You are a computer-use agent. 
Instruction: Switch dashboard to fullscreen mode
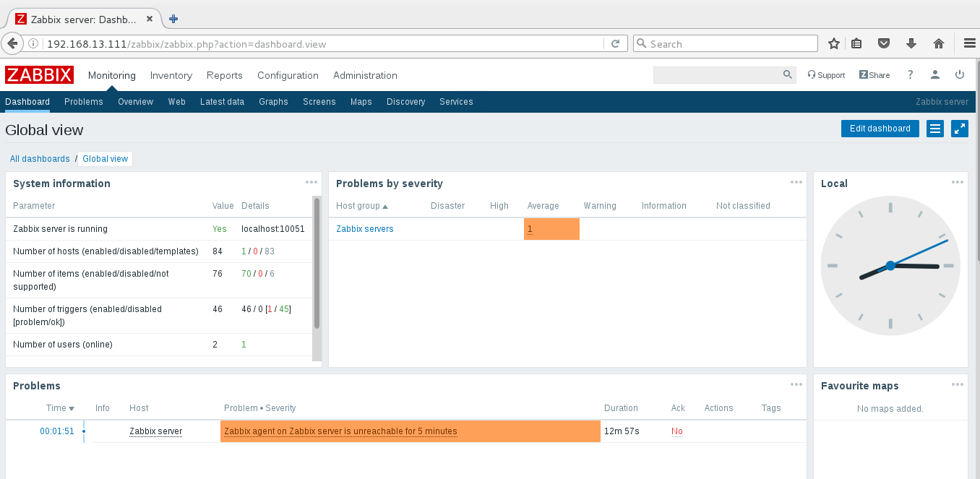coord(960,129)
